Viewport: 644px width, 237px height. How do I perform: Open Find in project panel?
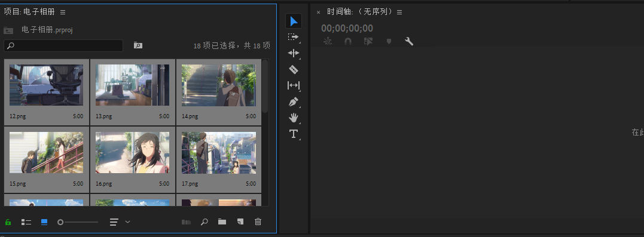(204, 222)
